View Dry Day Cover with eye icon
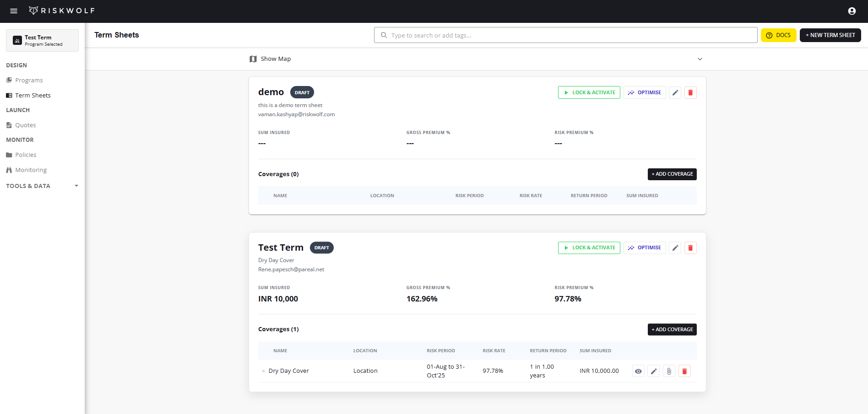The width and height of the screenshot is (868, 414). [638, 371]
